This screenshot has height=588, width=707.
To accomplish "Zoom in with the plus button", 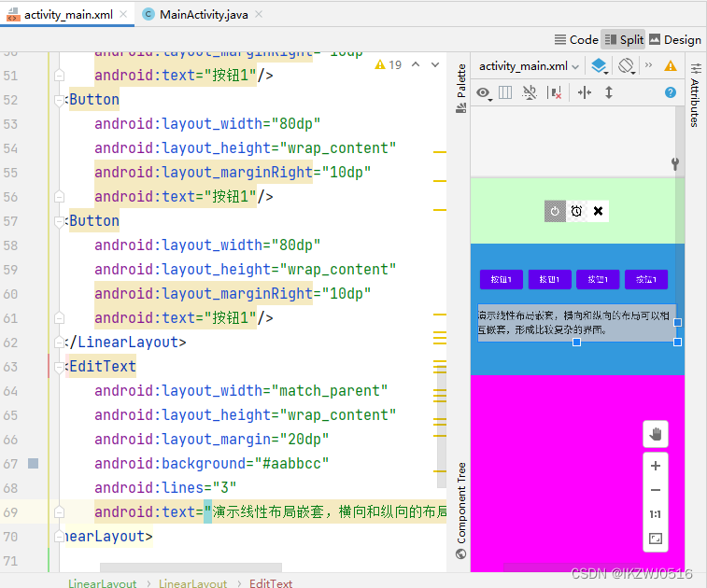I will coord(655,466).
